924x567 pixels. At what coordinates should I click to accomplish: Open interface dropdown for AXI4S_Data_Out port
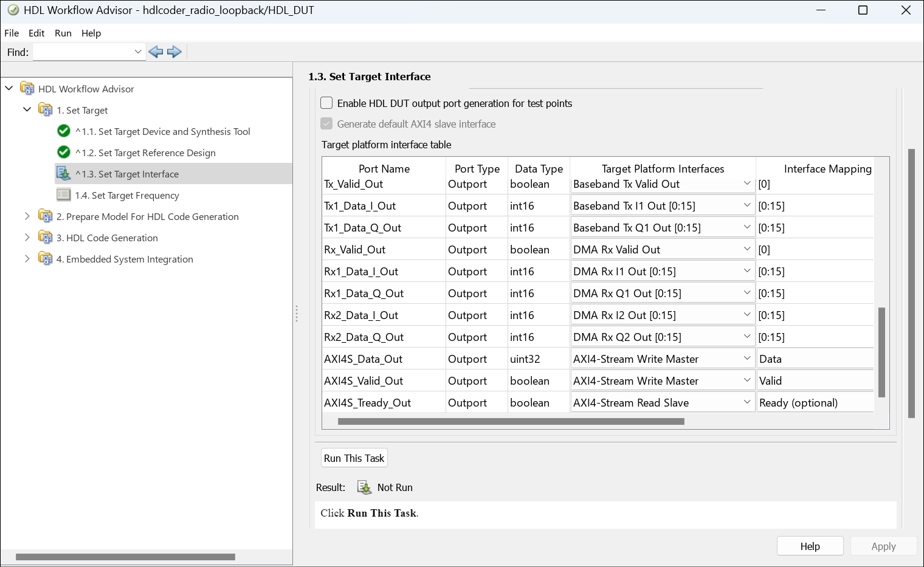point(747,359)
